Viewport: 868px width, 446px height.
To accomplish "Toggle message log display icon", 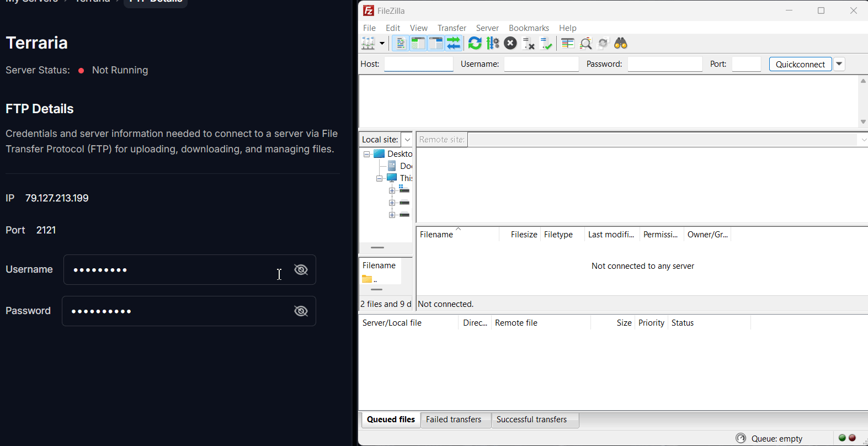I will coord(401,43).
